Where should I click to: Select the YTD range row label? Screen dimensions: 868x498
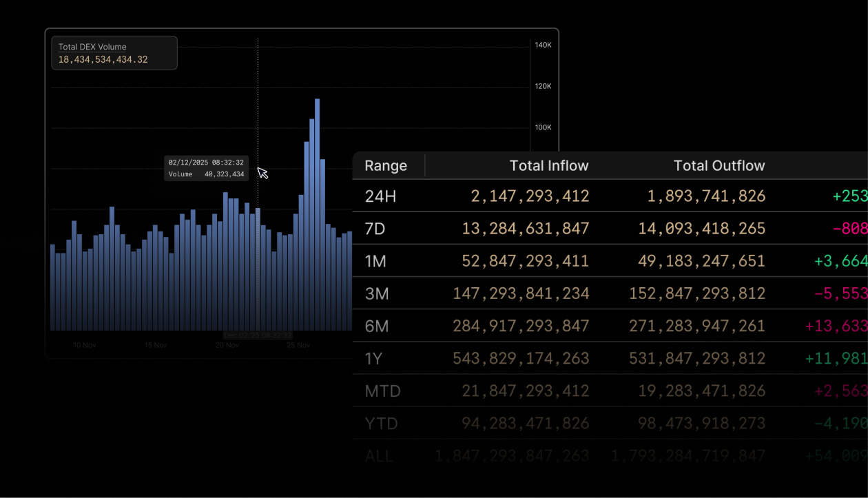[x=382, y=424]
